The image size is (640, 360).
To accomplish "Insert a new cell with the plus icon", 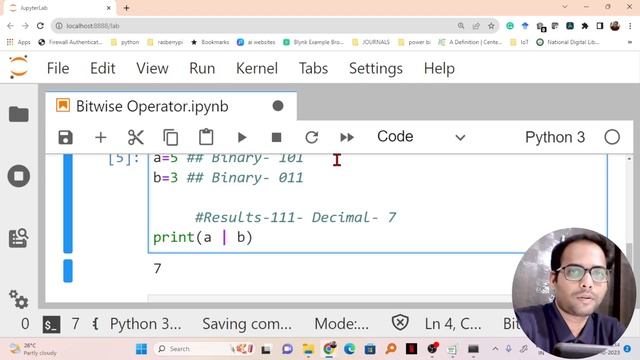I will tap(100, 138).
